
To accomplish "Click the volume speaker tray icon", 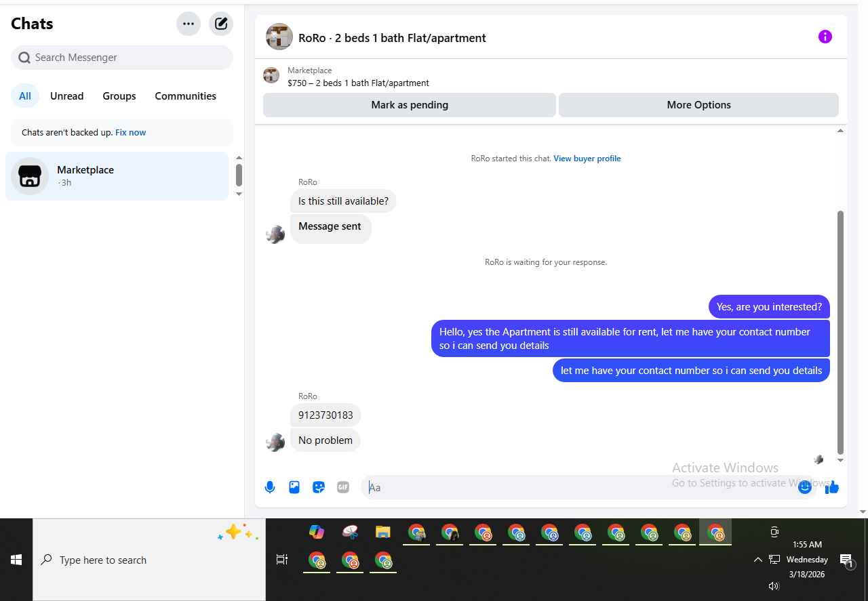I will point(774,586).
